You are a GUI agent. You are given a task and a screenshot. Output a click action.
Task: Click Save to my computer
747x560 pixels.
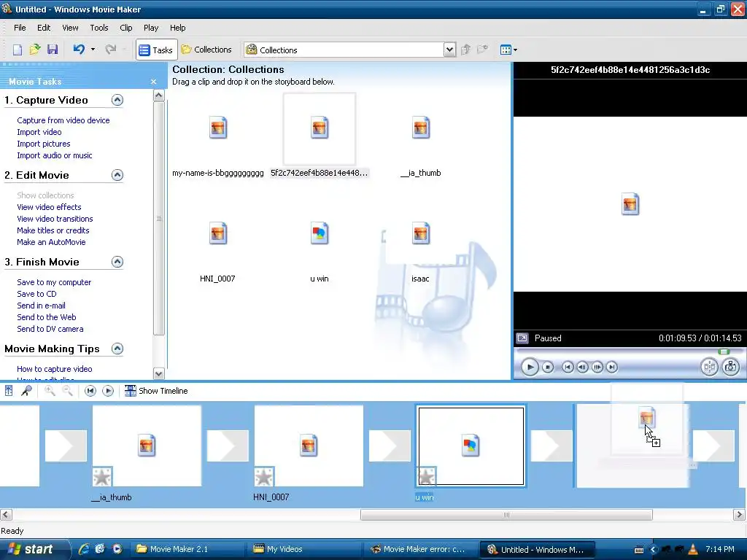point(54,282)
